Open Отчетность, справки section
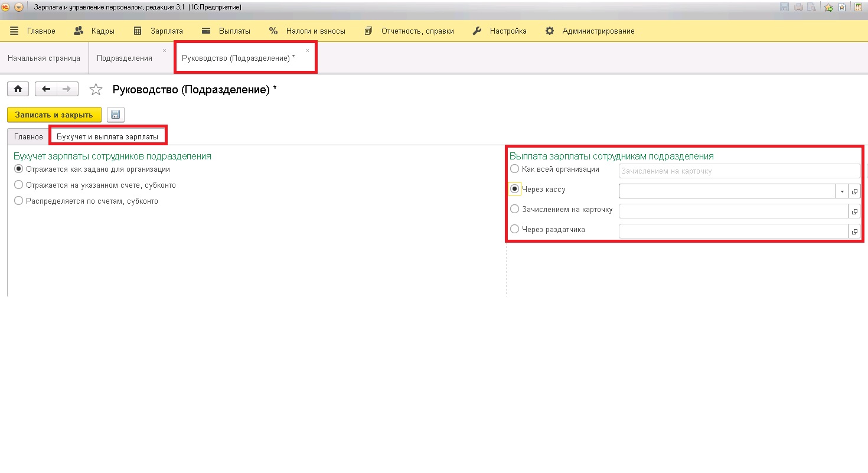Image resolution: width=868 pixels, height=473 pixels. [409, 31]
